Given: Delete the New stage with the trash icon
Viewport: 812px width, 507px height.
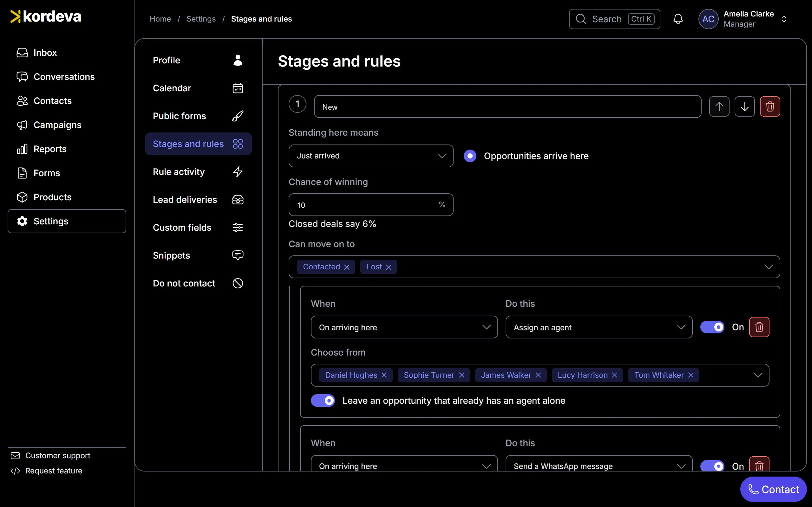Looking at the screenshot, I should pyautogui.click(x=770, y=107).
